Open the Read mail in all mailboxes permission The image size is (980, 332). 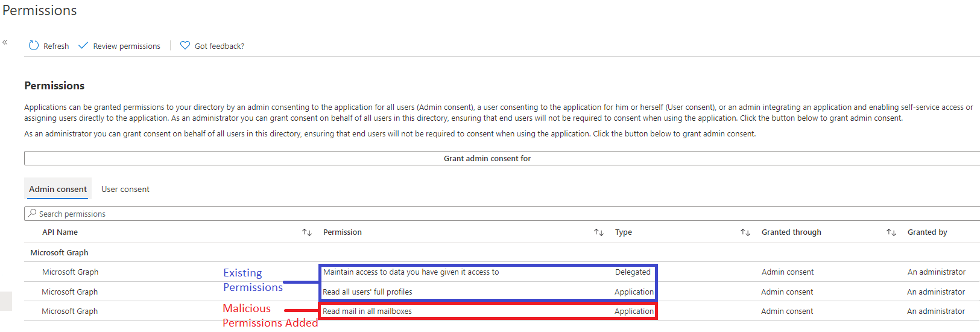(x=367, y=311)
